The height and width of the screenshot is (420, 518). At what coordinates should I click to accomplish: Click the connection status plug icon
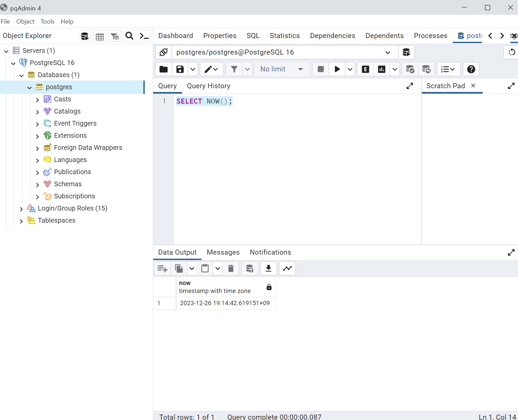[164, 52]
